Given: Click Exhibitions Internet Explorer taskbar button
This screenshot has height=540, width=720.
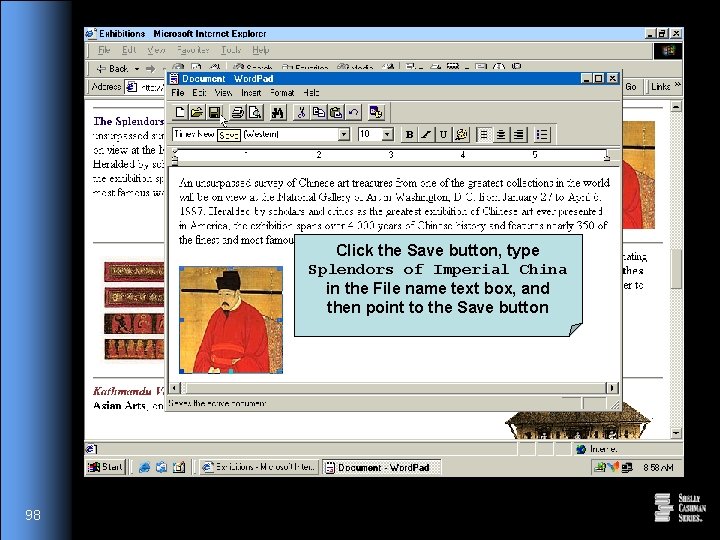Looking at the screenshot, I should click(x=259, y=467).
